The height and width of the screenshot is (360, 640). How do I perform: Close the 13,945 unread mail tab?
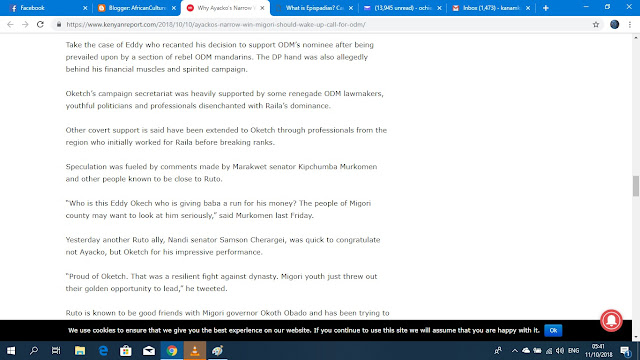439,8
